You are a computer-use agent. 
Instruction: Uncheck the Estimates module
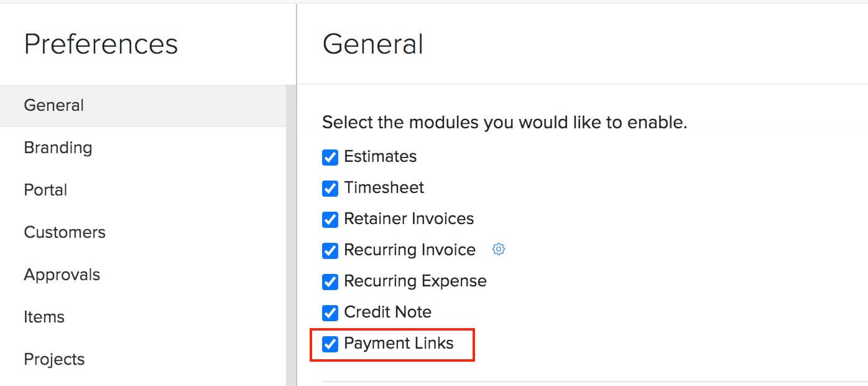point(330,158)
